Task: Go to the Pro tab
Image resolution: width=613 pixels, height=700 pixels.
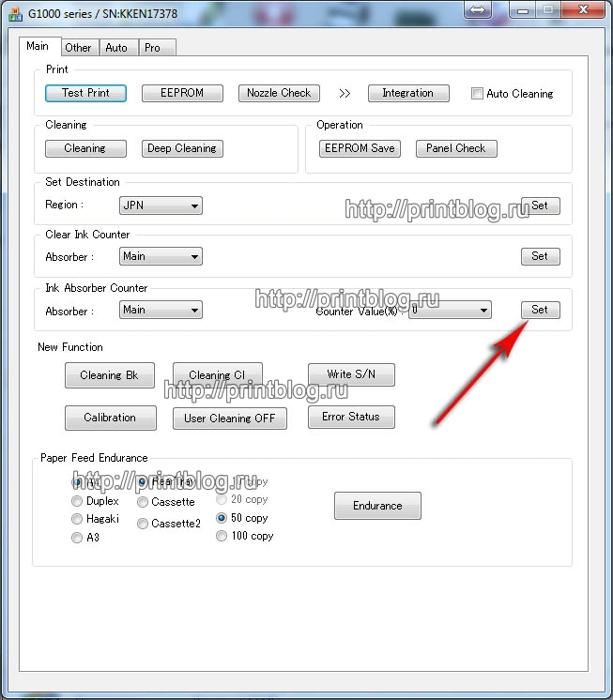Action: pyautogui.click(x=152, y=47)
